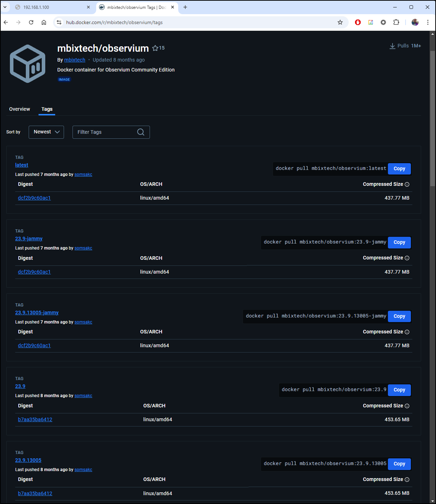Copy the docker pull observium:latest command
This screenshot has width=436, height=504.
point(399,169)
